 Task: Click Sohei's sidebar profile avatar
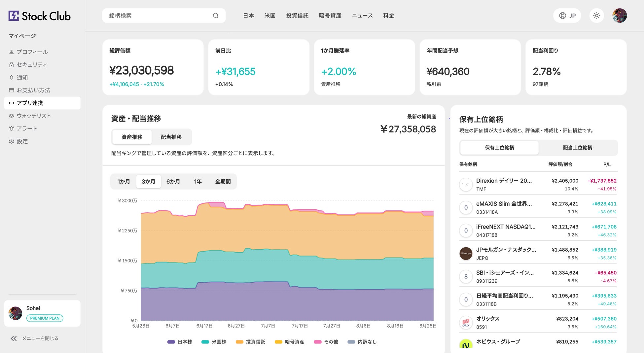click(15, 313)
